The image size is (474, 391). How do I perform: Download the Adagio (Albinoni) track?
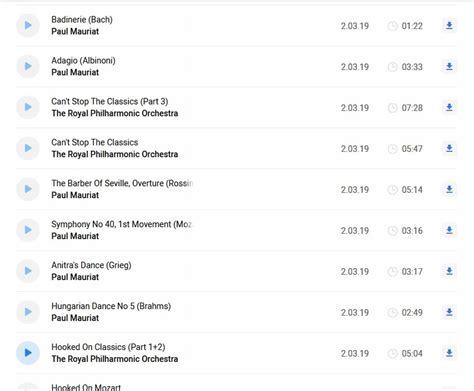tap(449, 66)
